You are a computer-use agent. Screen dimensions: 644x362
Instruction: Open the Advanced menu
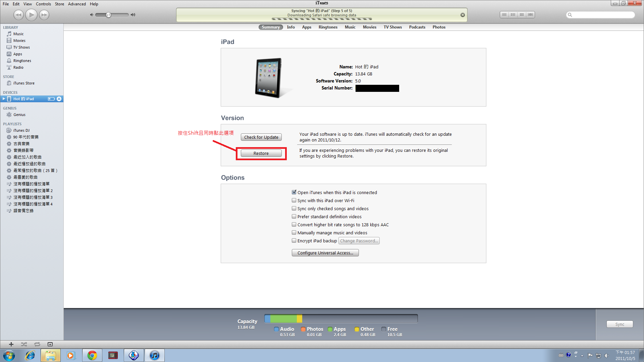pos(77,4)
